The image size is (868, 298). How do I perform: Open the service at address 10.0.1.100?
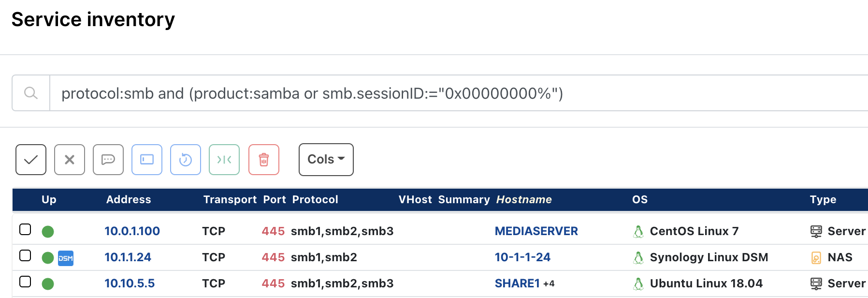pyautogui.click(x=132, y=231)
